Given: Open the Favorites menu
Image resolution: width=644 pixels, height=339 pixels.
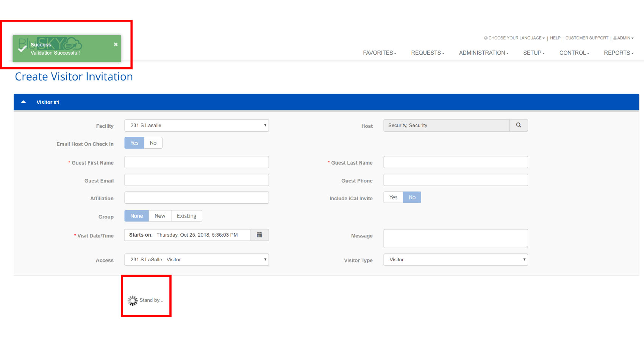Looking at the screenshot, I should (380, 53).
